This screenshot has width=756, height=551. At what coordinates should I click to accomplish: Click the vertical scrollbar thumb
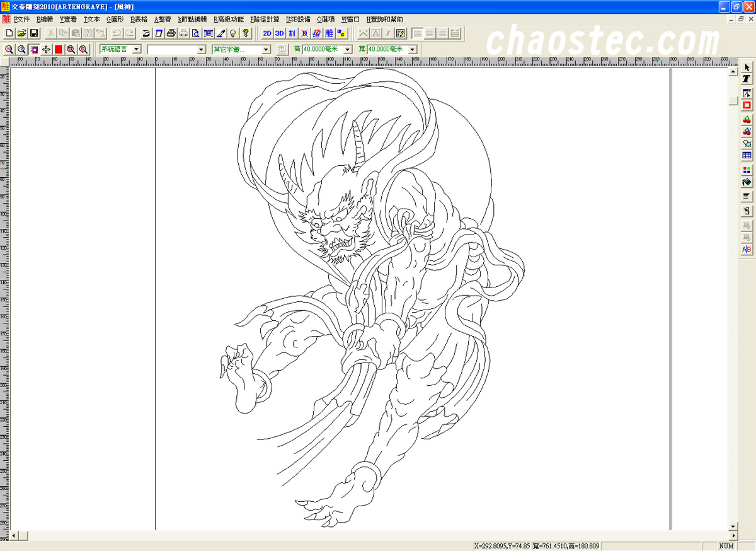732,101
